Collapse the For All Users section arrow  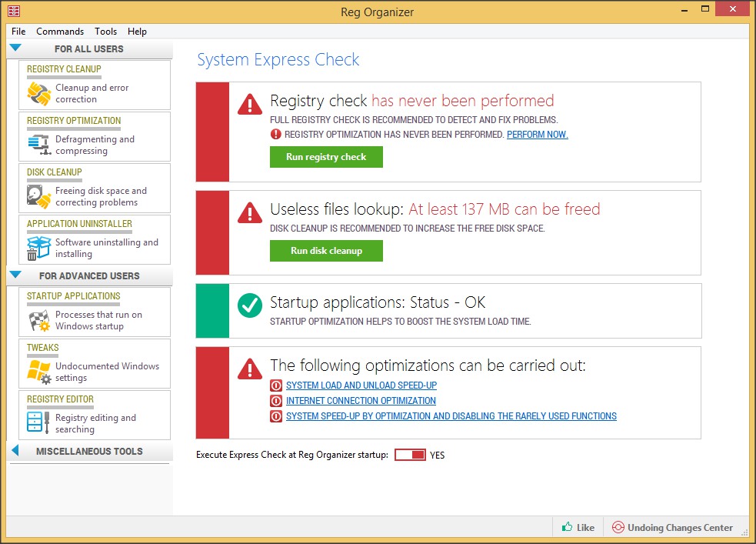coord(15,48)
